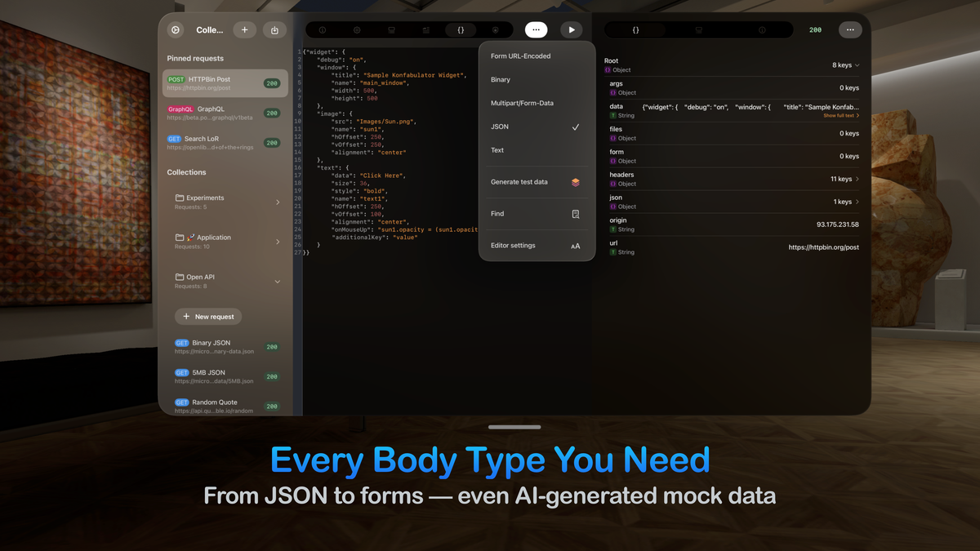Choose Generate test data from the menu
The width and height of the screenshot is (980, 551).
535,182
